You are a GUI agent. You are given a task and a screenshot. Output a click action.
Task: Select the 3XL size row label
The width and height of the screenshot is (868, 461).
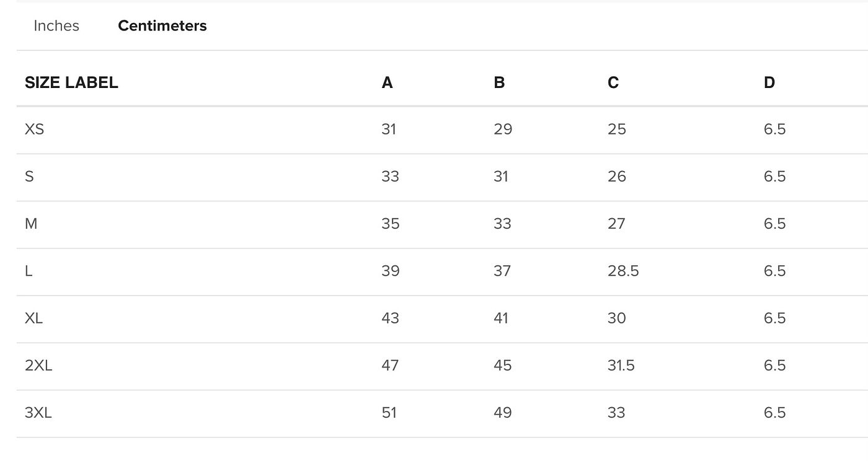(x=38, y=413)
